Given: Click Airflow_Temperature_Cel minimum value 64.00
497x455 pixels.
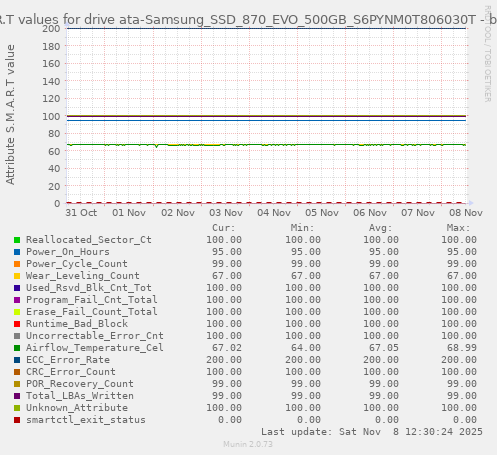Looking at the screenshot, I should click(305, 348).
